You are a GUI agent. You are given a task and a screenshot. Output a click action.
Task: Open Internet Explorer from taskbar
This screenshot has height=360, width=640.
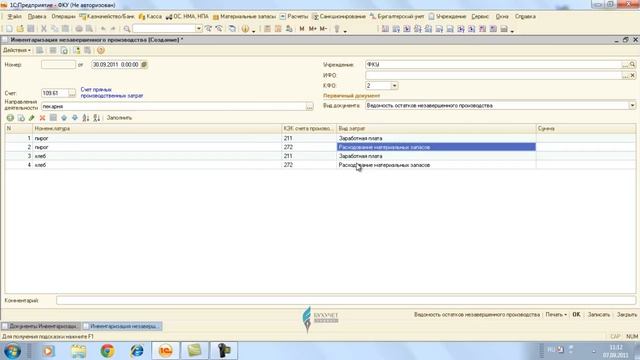click(x=136, y=351)
